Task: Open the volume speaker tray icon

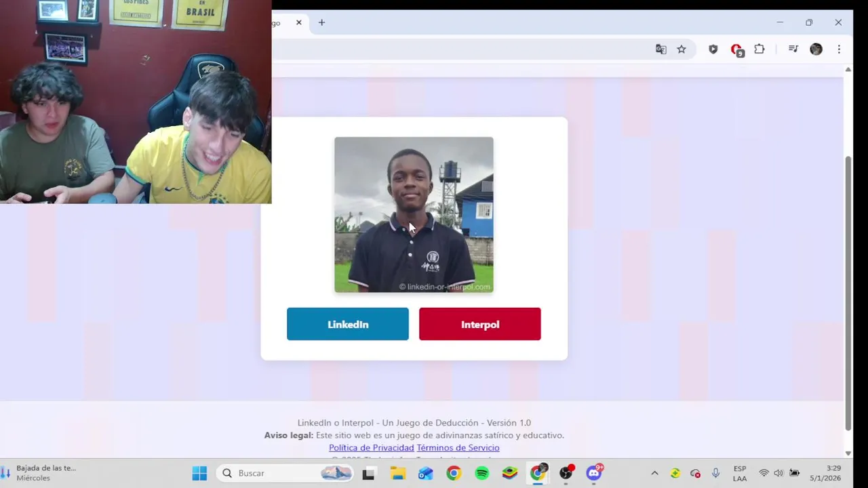Action: pyautogui.click(x=778, y=473)
